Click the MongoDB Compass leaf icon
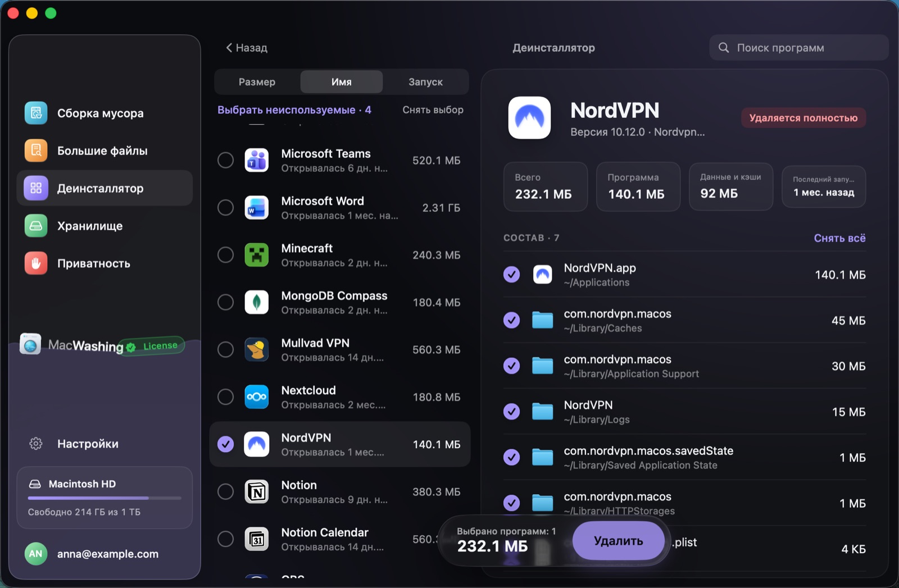This screenshot has height=588, width=899. pyautogui.click(x=257, y=302)
